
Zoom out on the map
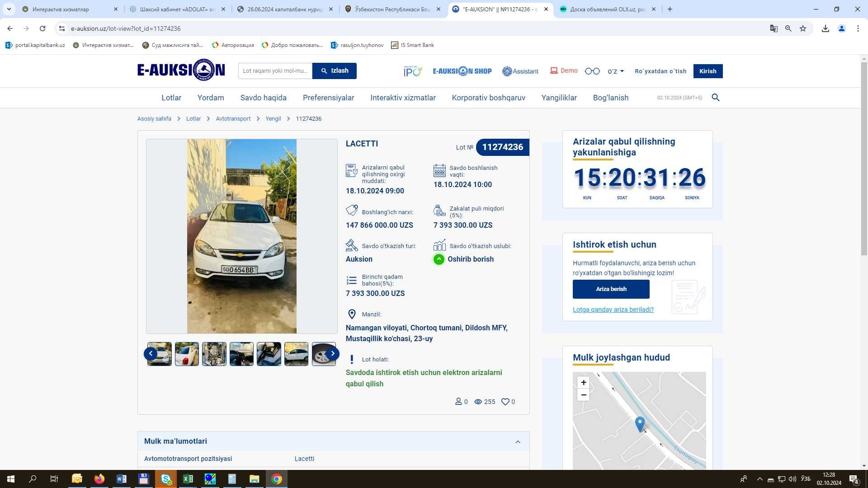584,395
